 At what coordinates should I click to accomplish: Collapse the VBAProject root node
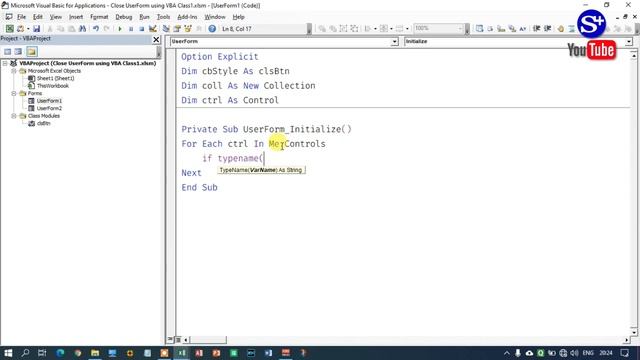tap(5, 63)
